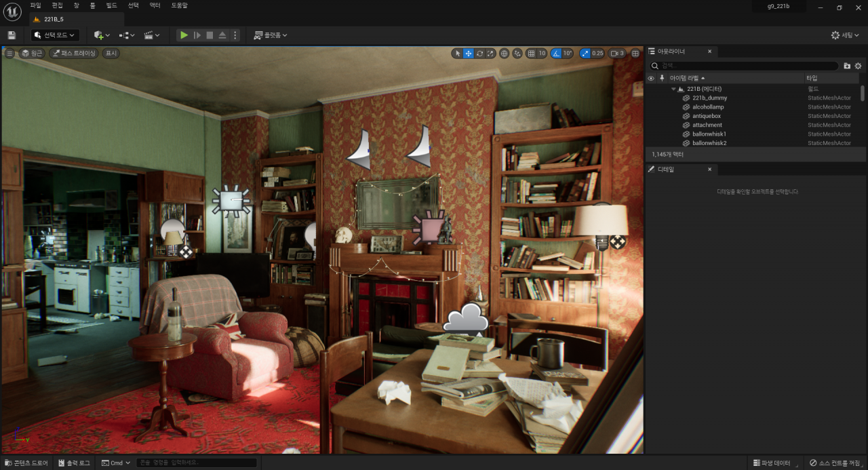
Task: Open the 빌드 menu in the menu bar
Action: (111, 5)
